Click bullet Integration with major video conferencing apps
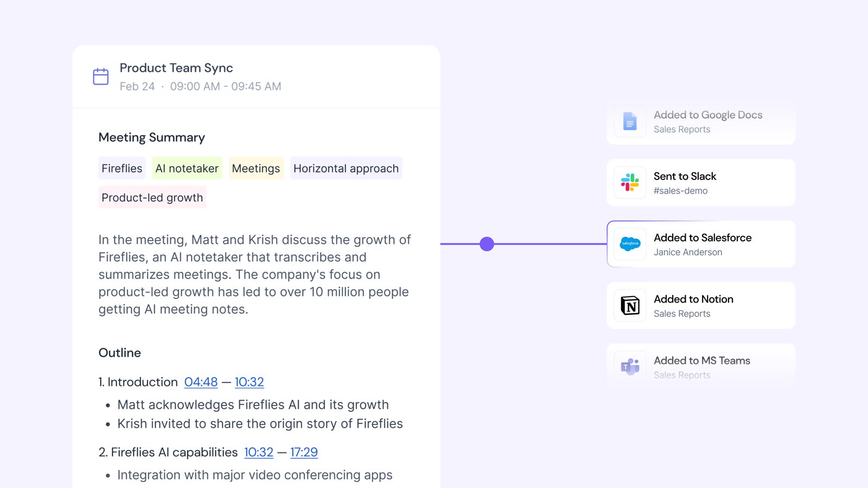 (255, 475)
